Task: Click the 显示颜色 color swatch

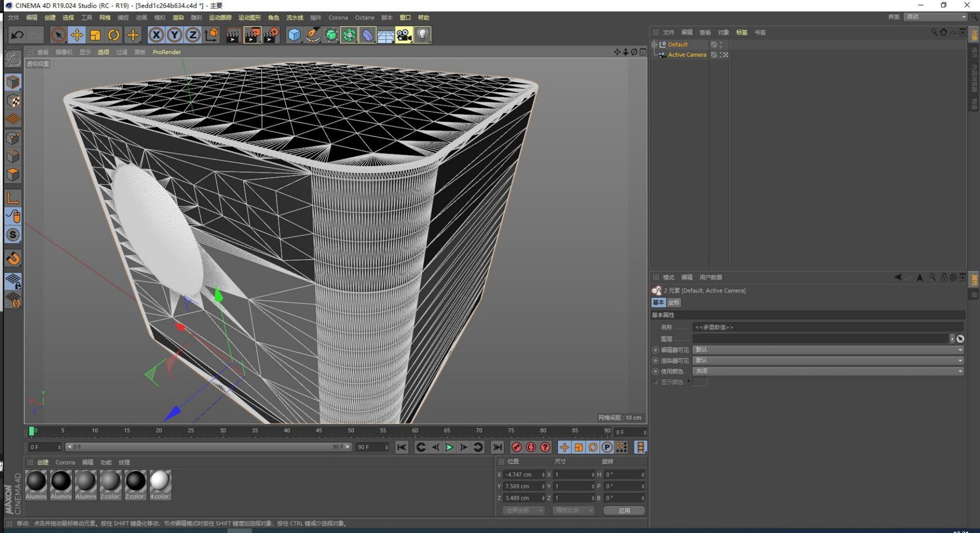Action: click(700, 382)
